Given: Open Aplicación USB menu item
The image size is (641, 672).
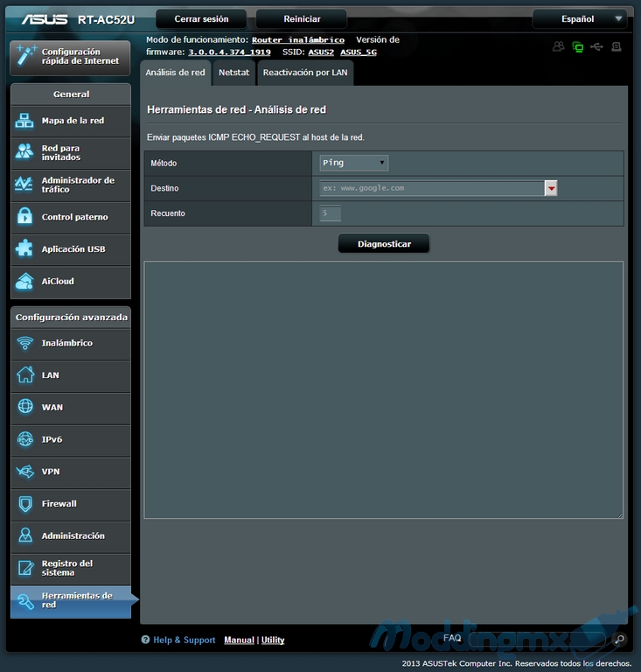Looking at the screenshot, I should tap(71, 249).
